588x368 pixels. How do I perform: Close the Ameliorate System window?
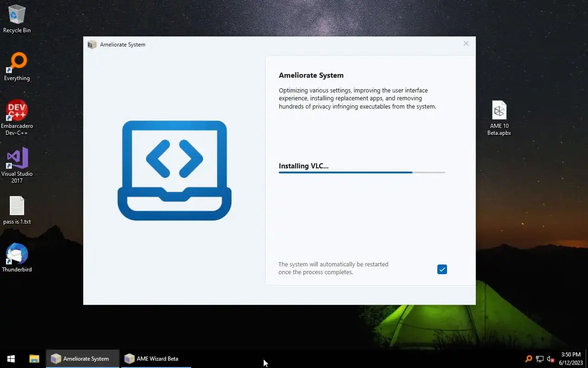[466, 44]
